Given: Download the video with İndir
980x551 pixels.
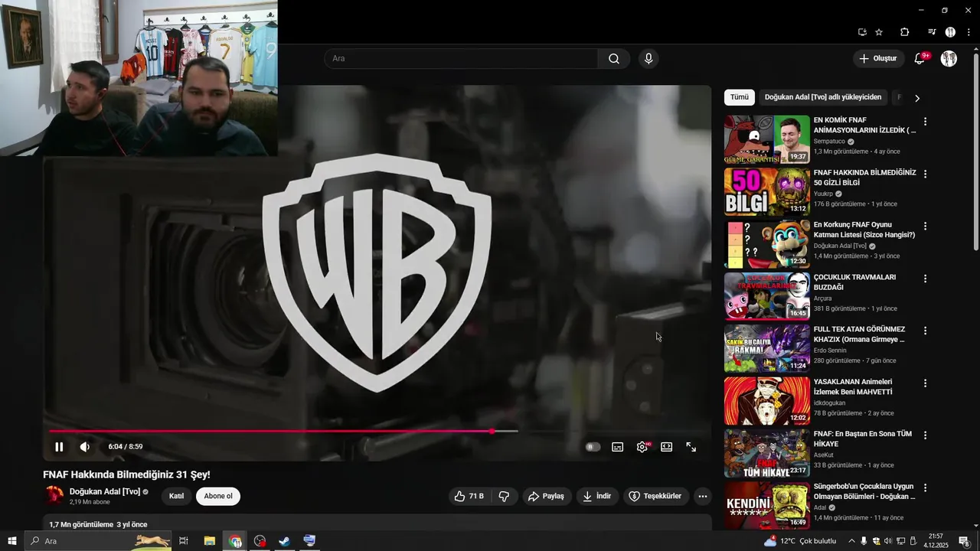Looking at the screenshot, I should point(597,496).
